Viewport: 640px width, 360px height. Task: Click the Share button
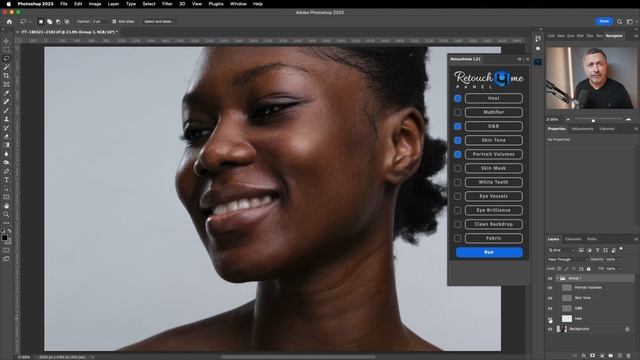(604, 21)
